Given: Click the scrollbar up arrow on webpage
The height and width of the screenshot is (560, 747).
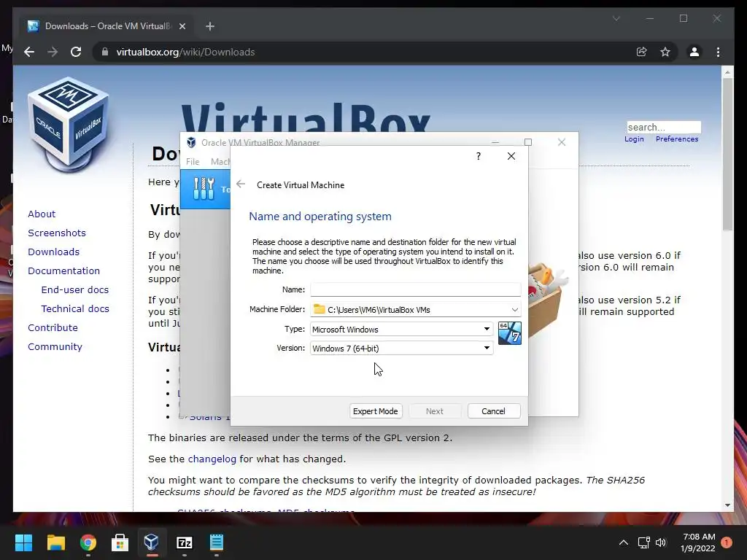Looking at the screenshot, I should 727,72.
